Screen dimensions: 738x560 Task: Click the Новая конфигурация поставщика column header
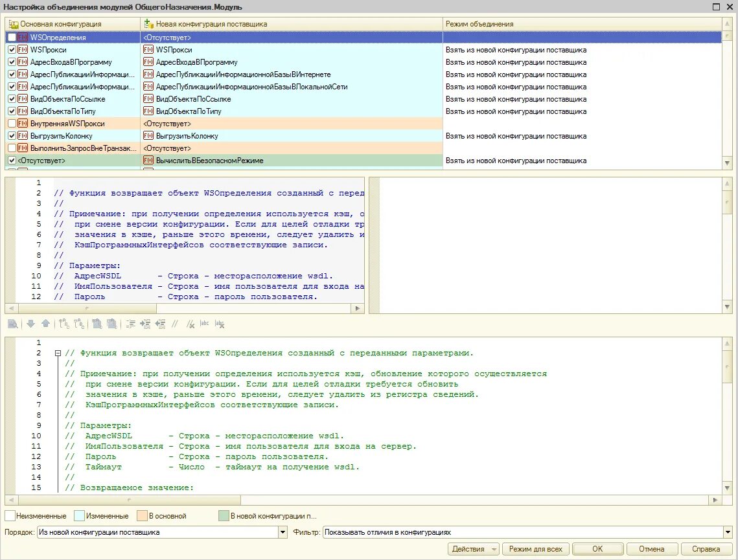pyautogui.click(x=292, y=24)
